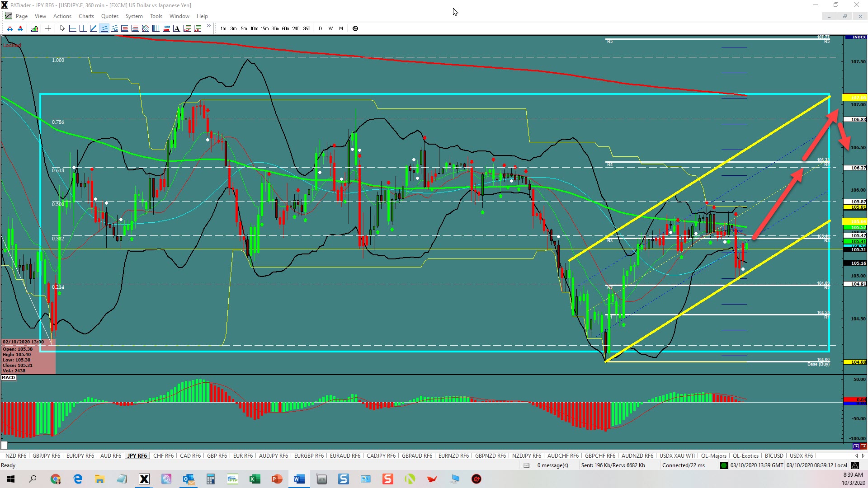Select the text label A tool
This screenshot has width=868, height=488.
(176, 28)
